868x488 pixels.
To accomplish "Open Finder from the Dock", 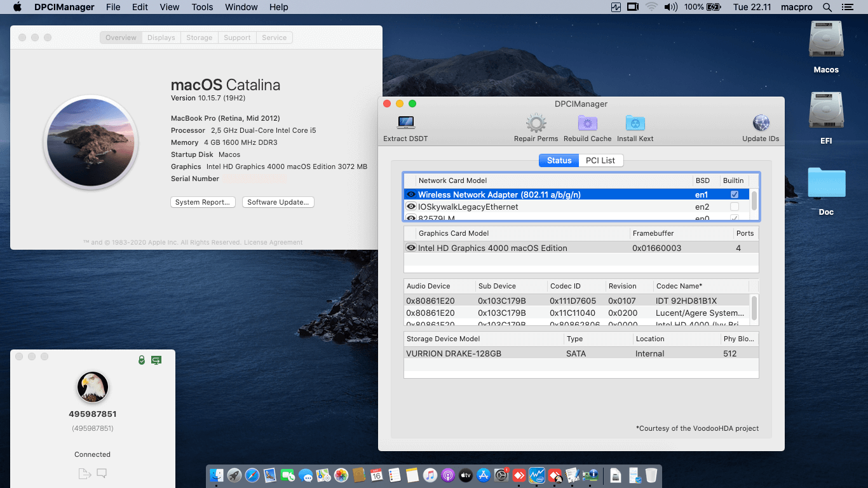I will (217, 475).
